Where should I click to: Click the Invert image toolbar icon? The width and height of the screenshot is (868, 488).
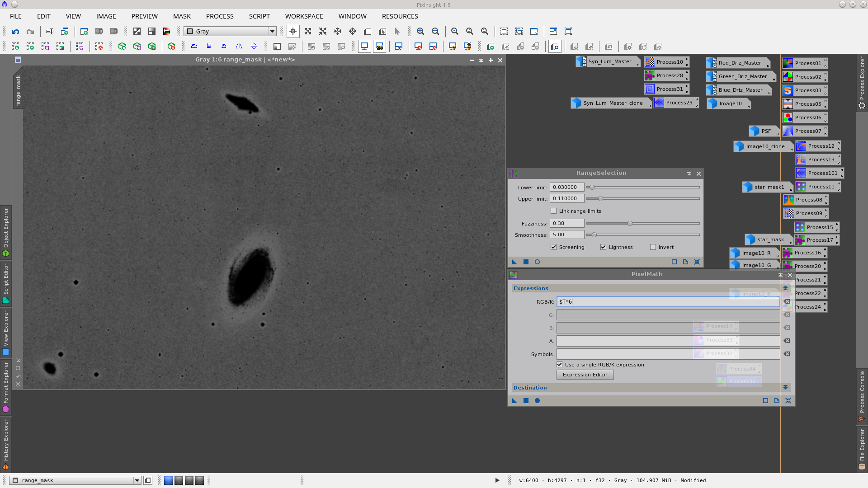137,31
